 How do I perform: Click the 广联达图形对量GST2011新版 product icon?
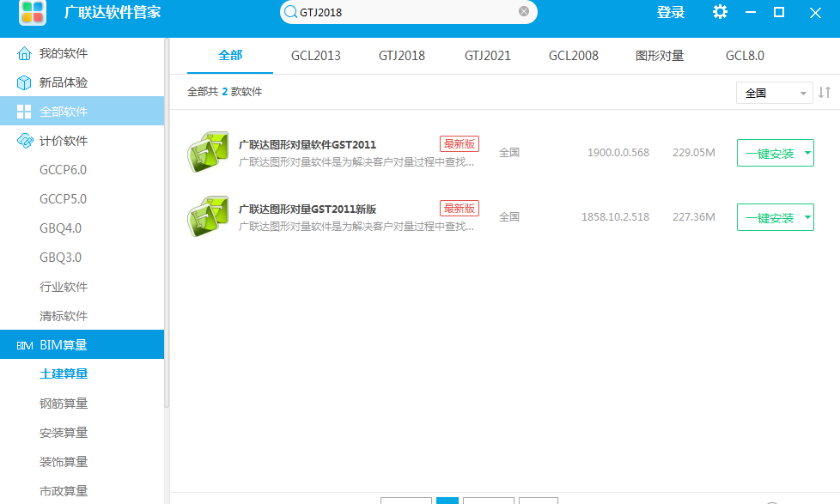coord(208,216)
